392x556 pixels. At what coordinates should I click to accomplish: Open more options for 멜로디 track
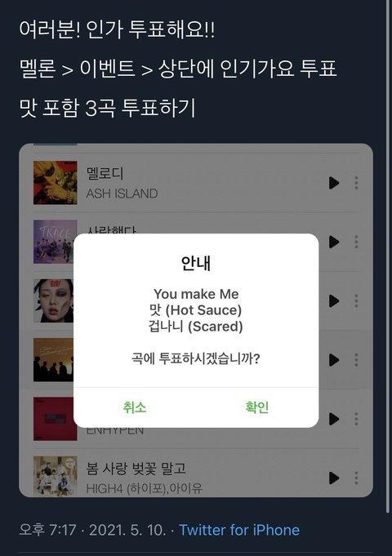pos(356,183)
